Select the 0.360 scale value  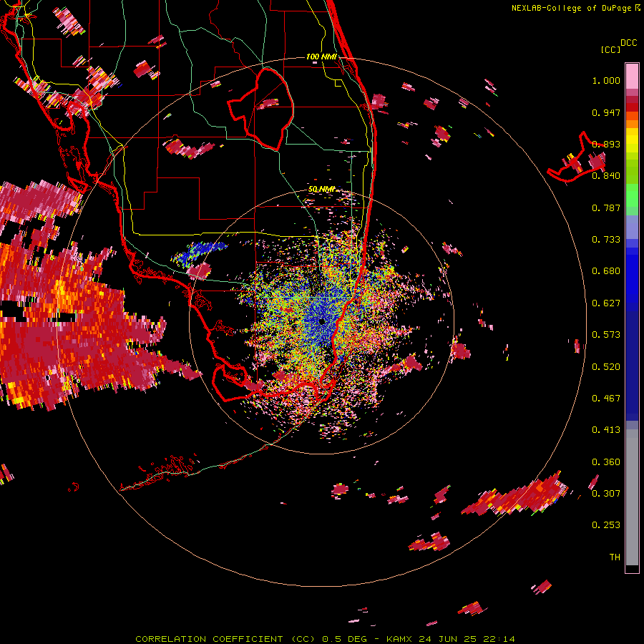click(x=606, y=462)
